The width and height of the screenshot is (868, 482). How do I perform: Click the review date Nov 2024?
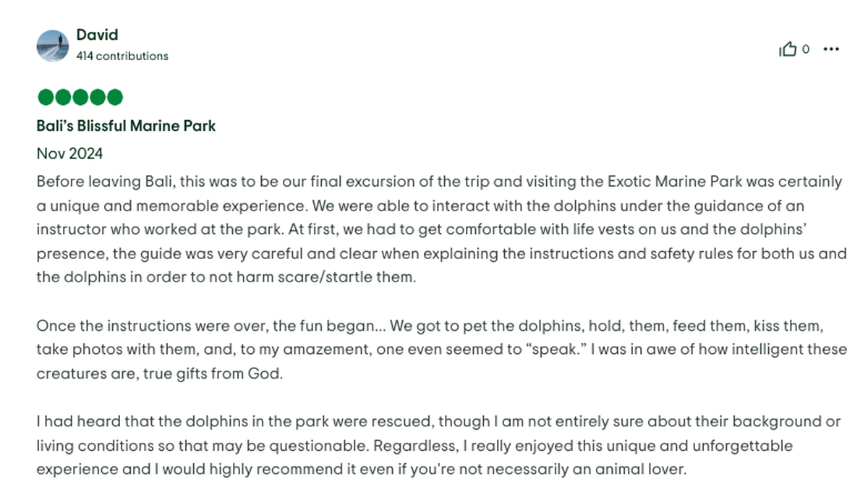69,153
